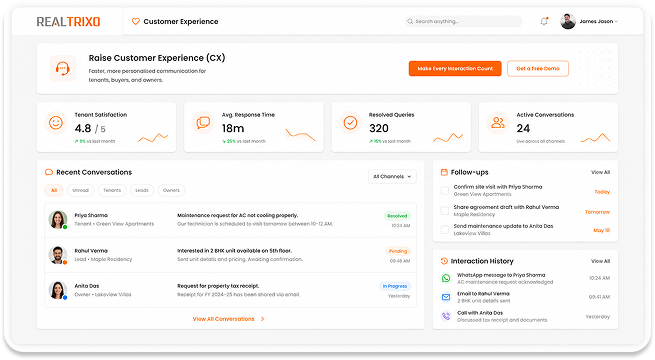Click the Avg. Response Time trend sparkline

click(x=300, y=135)
